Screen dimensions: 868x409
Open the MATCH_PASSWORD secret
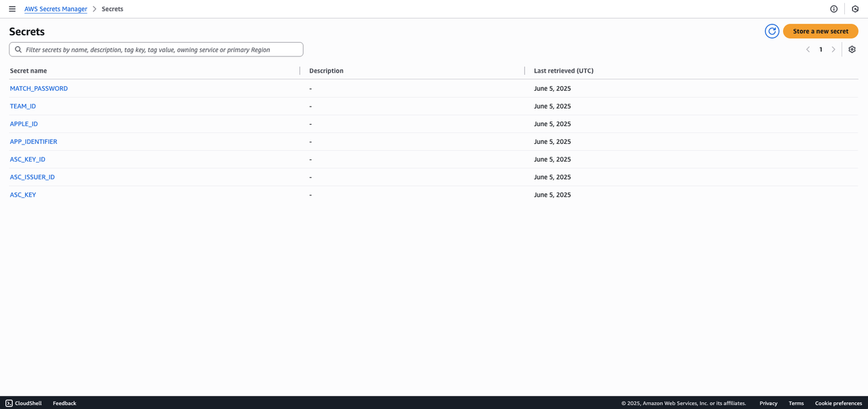[39, 88]
